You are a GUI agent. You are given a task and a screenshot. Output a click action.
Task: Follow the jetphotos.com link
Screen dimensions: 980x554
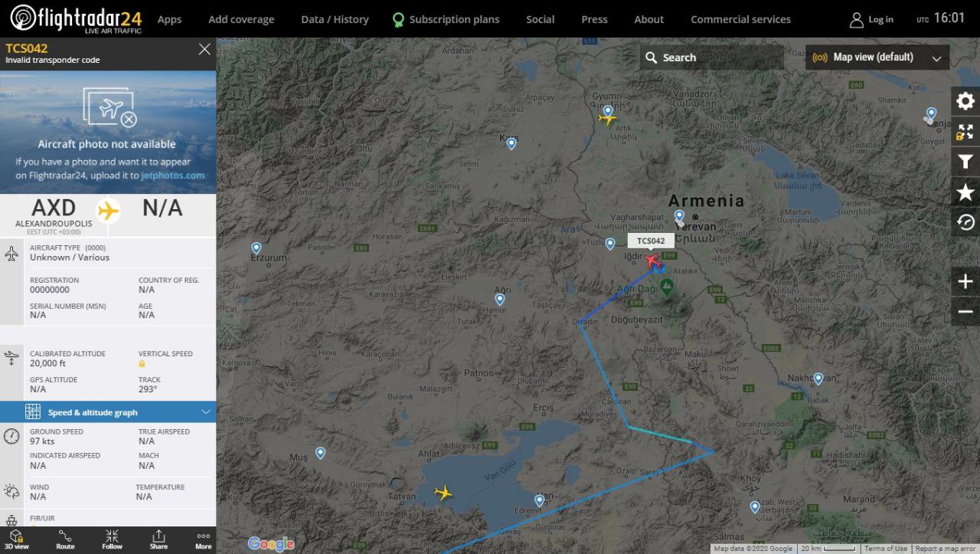point(173,175)
